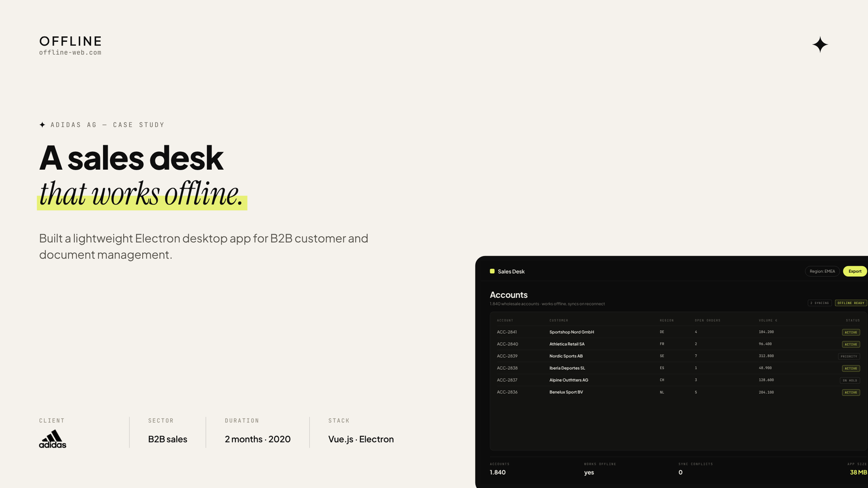This screenshot has width=868, height=488.
Task: Select account ACC-2838
Action: (507, 368)
